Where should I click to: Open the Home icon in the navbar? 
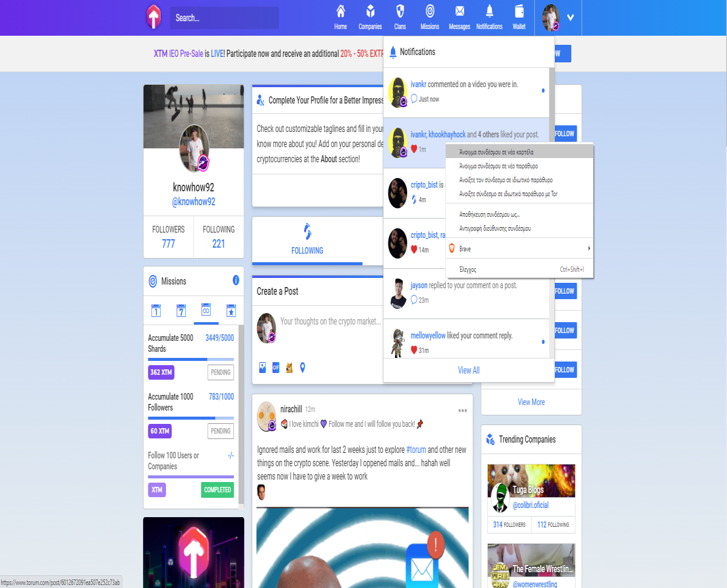[340, 18]
